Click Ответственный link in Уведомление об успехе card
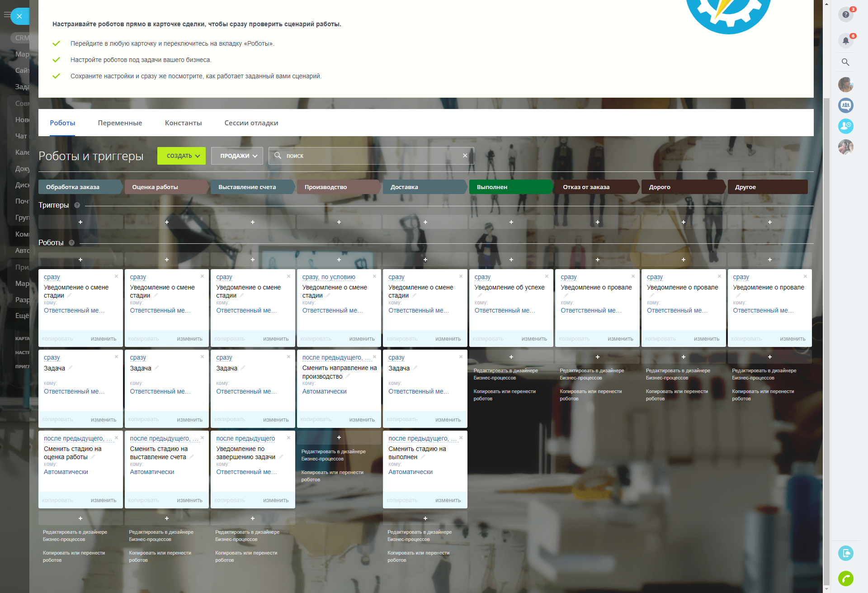868x593 pixels. (x=504, y=310)
